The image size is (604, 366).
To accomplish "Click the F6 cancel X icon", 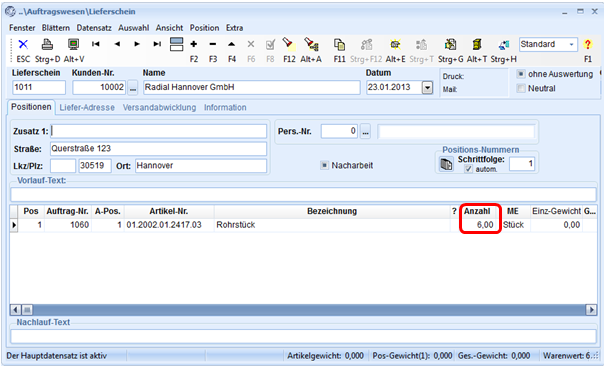I will click(x=251, y=44).
